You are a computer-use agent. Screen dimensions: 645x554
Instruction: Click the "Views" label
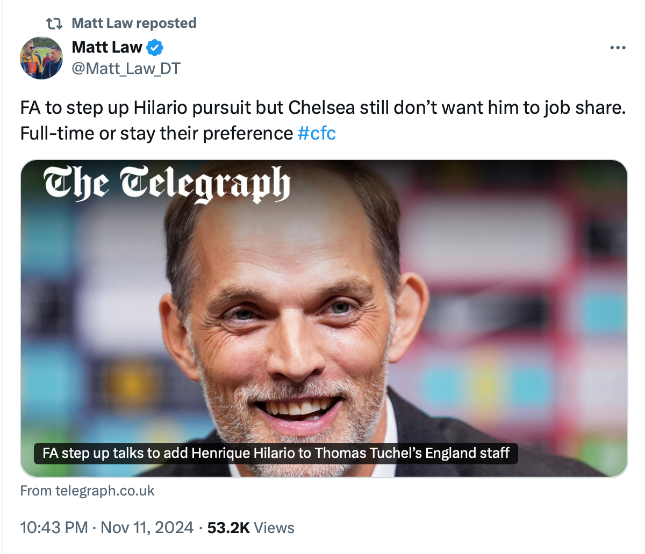click(x=275, y=527)
